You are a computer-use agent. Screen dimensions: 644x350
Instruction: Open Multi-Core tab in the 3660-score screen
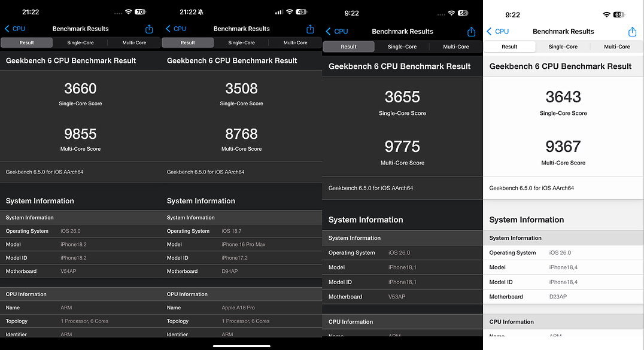134,42
